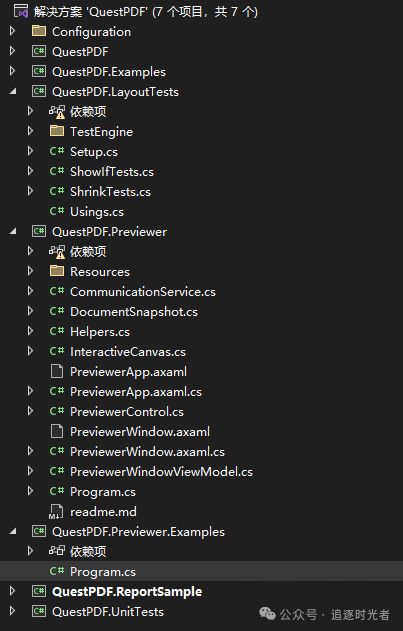The image size is (403, 631).
Task: Click the PreviewerApp.axaml document file icon
Action: (57, 371)
